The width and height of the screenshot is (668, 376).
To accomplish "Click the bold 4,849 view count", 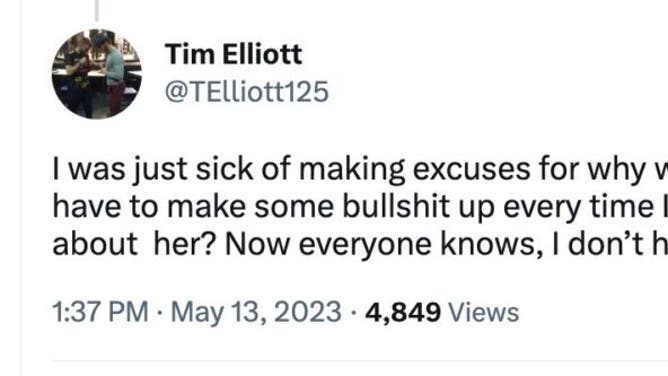I will (403, 313).
